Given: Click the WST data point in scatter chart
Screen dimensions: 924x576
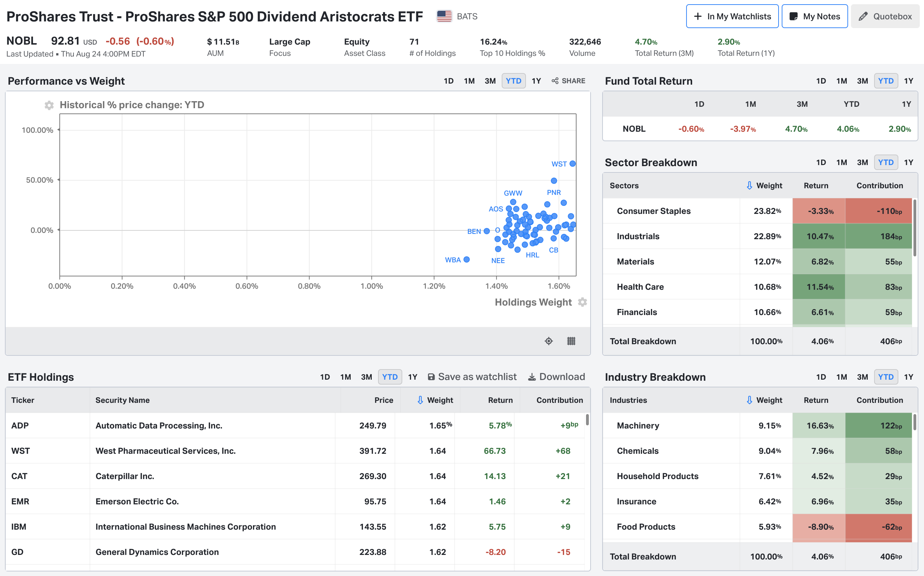Looking at the screenshot, I should pyautogui.click(x=573, y=164).
